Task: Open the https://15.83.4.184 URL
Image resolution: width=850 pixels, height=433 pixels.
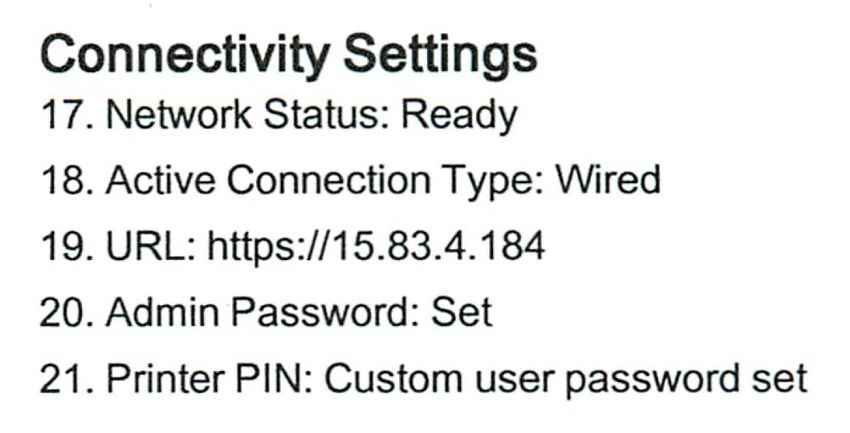Action: 376,248
